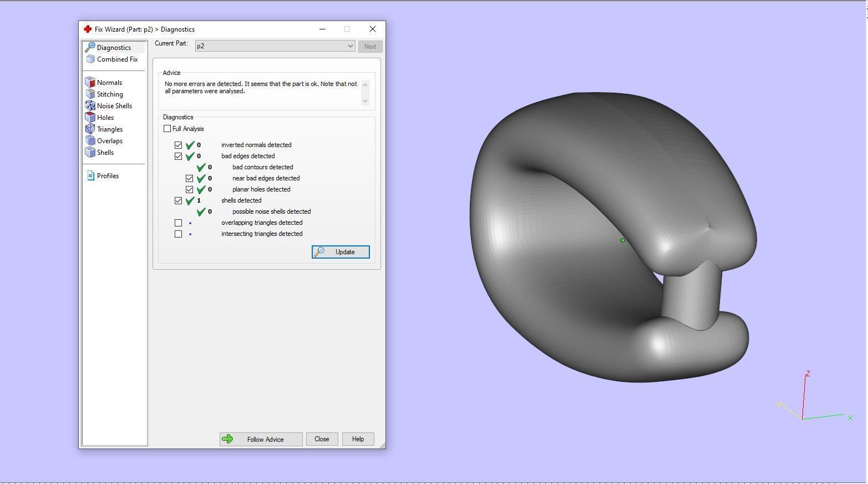Click the Overlaps icon
The height and width of the screenshot is (484, 868).
click(90, 141)
